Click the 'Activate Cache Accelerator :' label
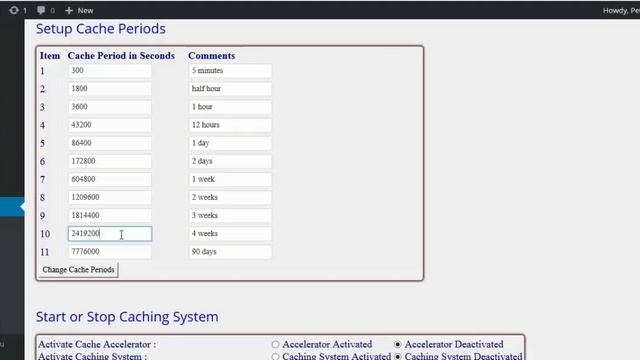640x360 pixels. (x=97, y=344)
